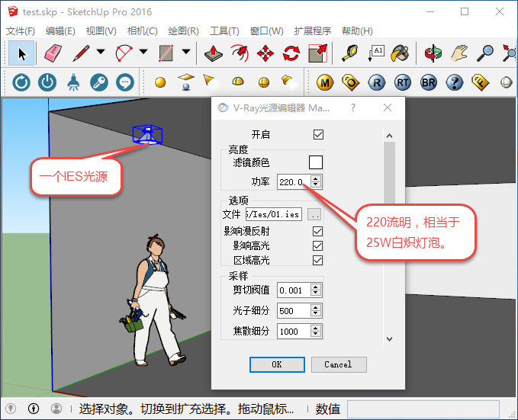This screenshot has height=420, width=518.
Task: Add a V-Ray IES light
Action: (x=288, y=82)
